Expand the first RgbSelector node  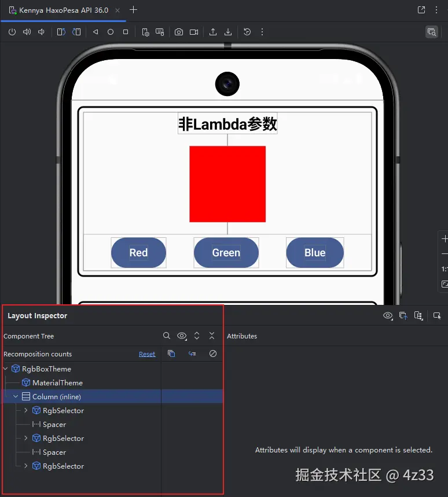(x=26, y=410)
